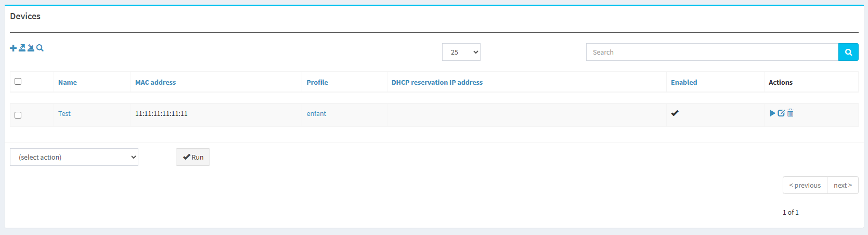Click the export devices icon with up-right arrow

point(22,48)
